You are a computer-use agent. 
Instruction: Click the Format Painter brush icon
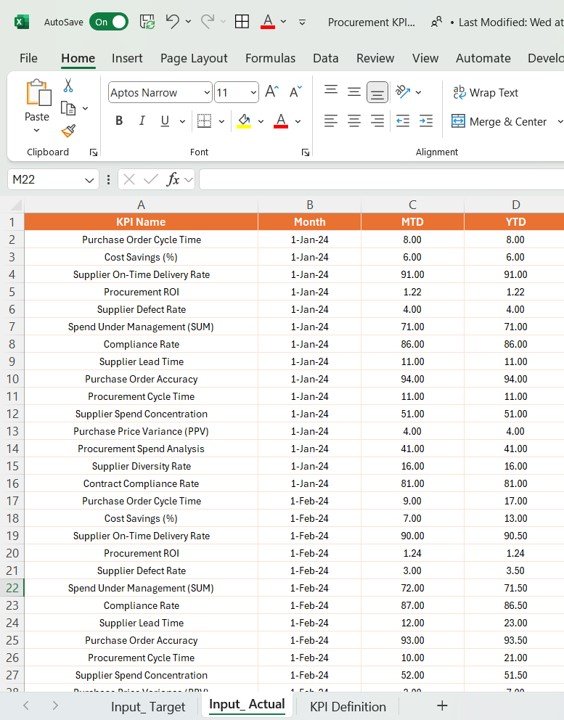(68, 131)
